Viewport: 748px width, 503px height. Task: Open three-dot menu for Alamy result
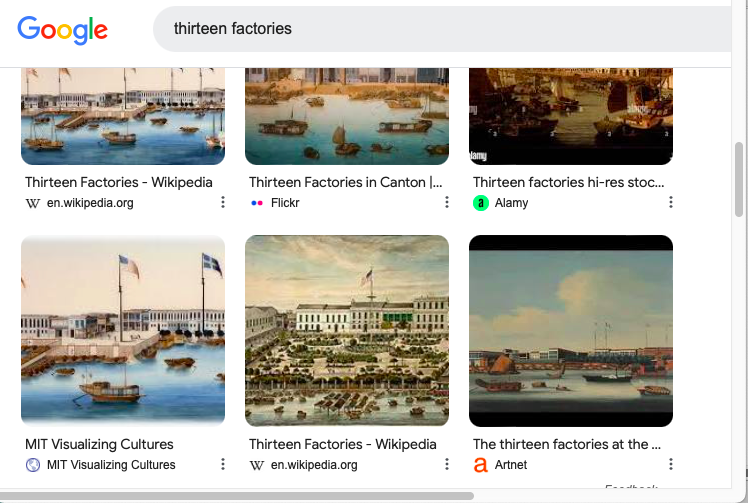click(x=671, y=203)
